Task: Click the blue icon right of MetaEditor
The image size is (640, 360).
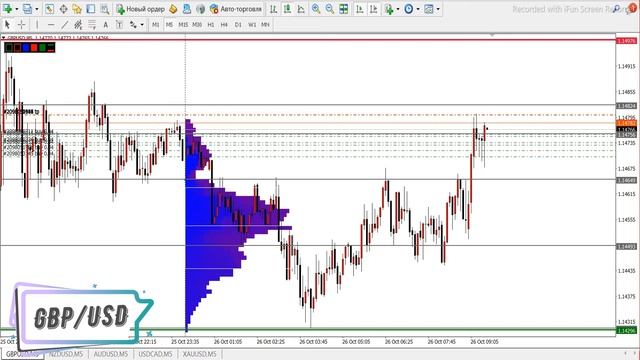Action: [187, 9]
